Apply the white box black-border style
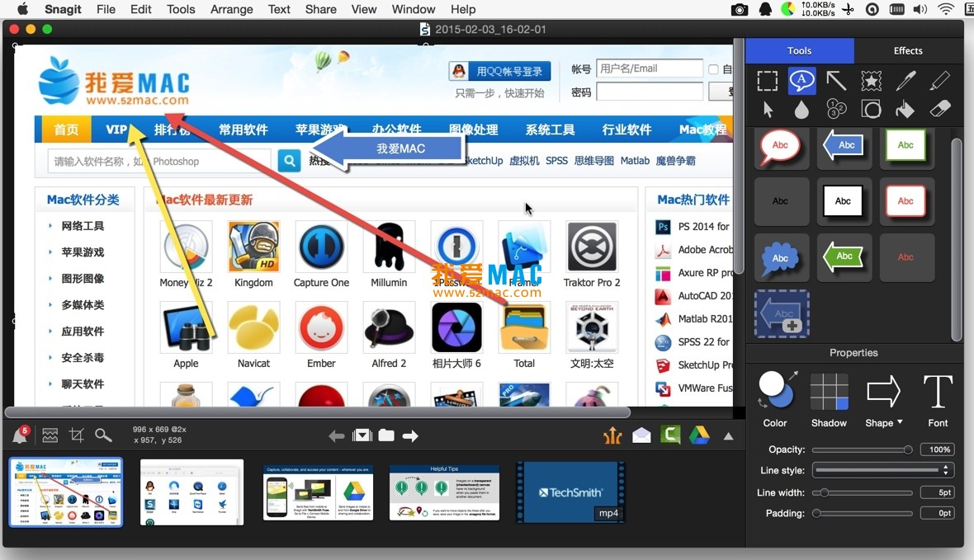This screenshot has height=560, width=974. pyautogui.click(x=843, y=201)
